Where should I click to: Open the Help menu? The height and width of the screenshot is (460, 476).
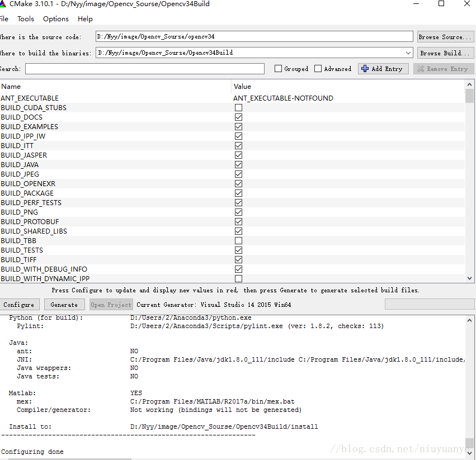[x=85, y=19]
